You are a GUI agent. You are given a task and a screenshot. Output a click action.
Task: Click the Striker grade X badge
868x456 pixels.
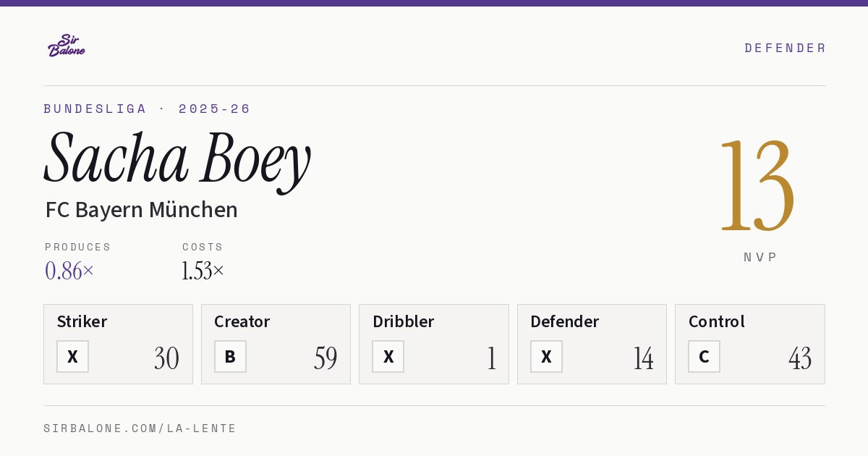[x=72, y=356]
